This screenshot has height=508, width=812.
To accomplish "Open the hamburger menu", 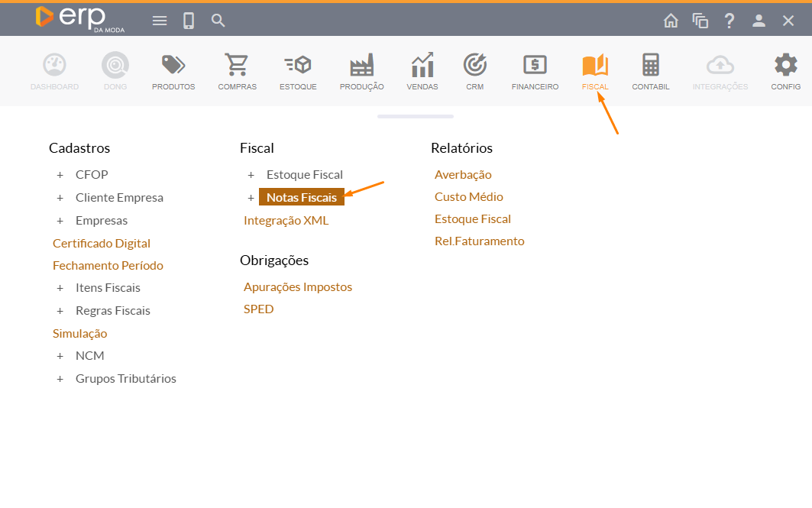I will click(160, 21).
